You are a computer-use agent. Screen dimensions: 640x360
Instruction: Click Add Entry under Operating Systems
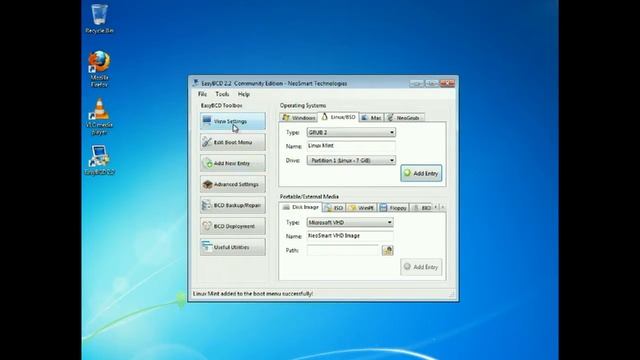tap(421, 173)
